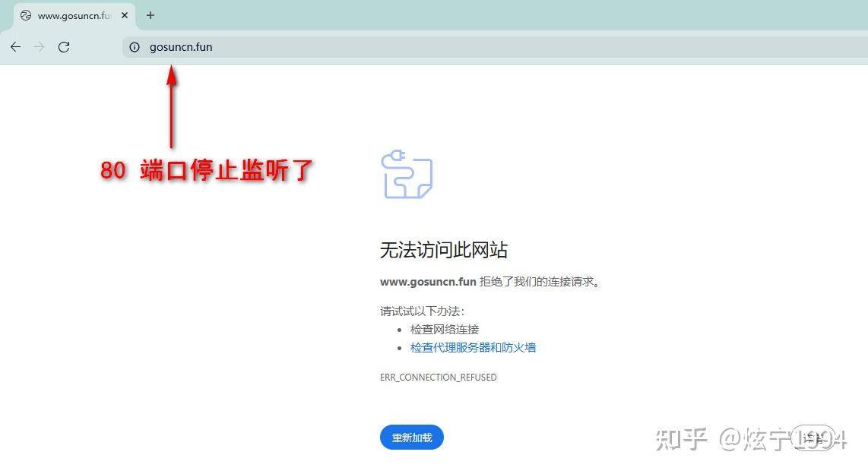Select the www.gosuncn.fun browser tab
Screen dimensions: 868x474
point(74,16)
